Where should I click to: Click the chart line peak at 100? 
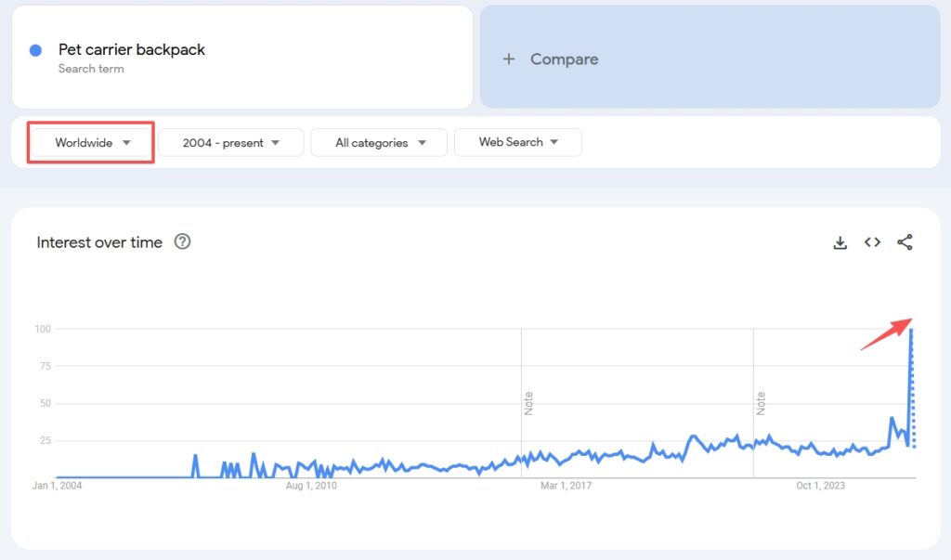(911, 331)
